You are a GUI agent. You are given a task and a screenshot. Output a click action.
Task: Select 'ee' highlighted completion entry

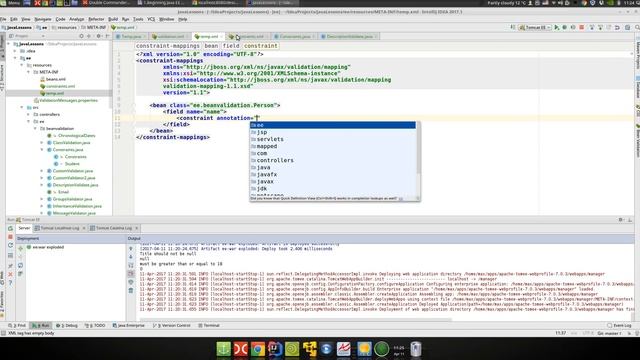333,125
